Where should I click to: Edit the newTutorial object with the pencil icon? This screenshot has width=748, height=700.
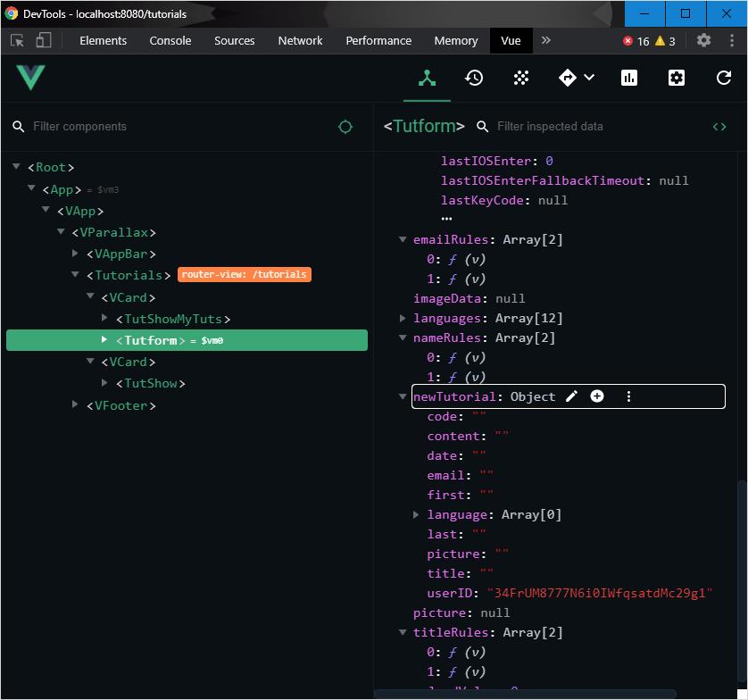pos(571,396)
